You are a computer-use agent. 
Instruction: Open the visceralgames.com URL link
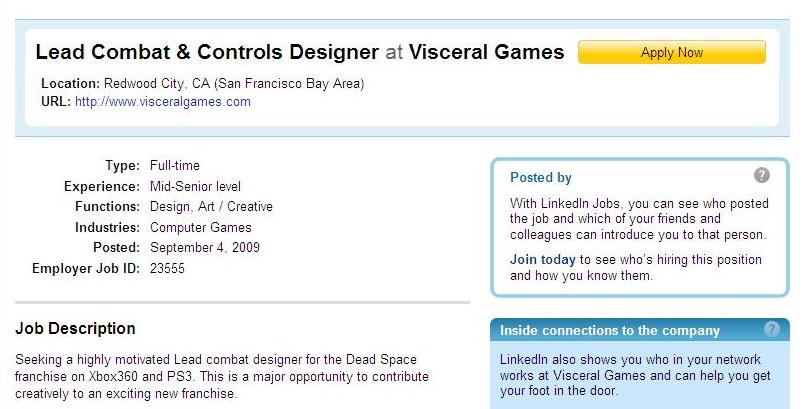click(x=162, y=101)
